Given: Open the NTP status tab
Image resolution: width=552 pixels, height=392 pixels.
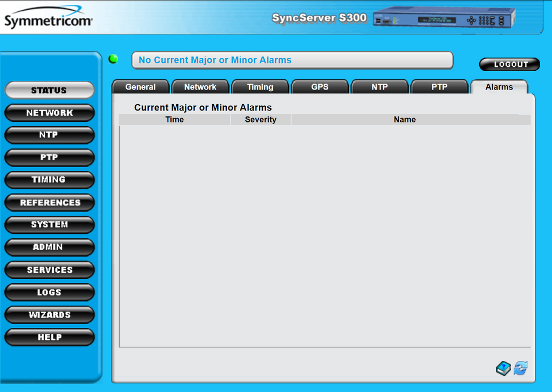Looking at the screenshot, I should click(379, 87).
